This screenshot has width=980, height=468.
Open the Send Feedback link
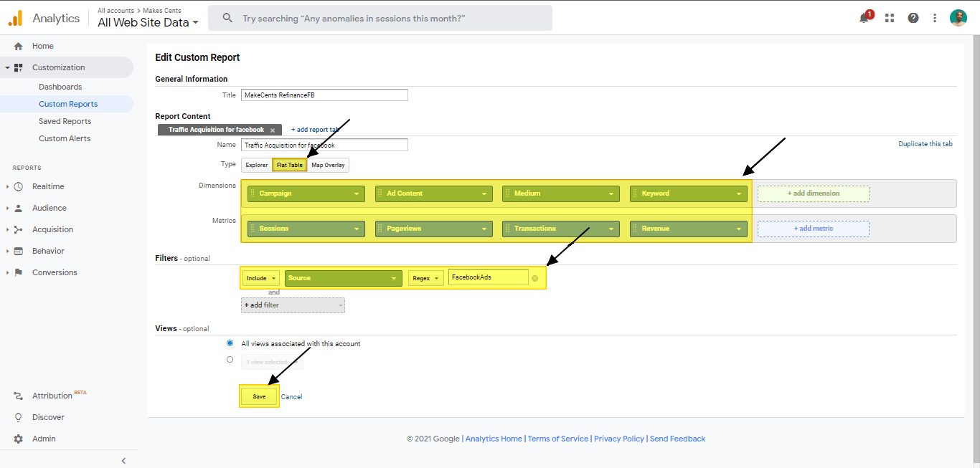point(677,439)
